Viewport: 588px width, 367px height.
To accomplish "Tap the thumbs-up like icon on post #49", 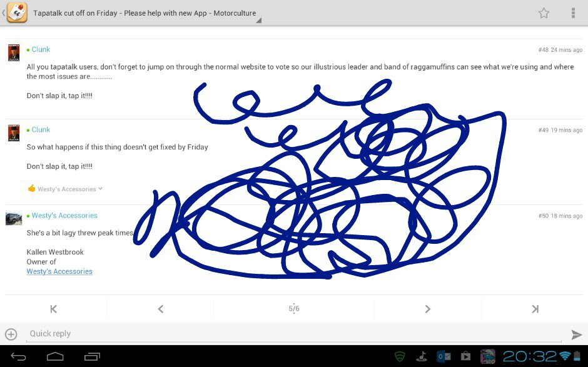I will tap(31, 188).
